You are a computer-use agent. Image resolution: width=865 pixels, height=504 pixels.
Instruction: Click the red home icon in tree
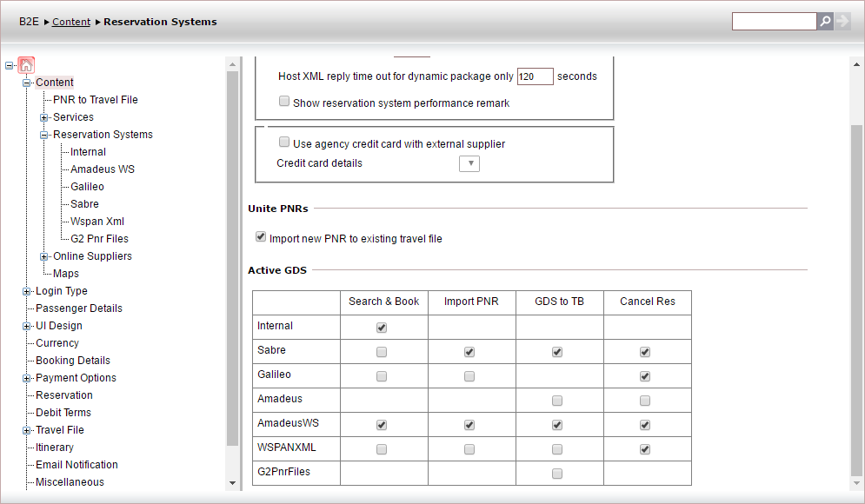point(26,65)
